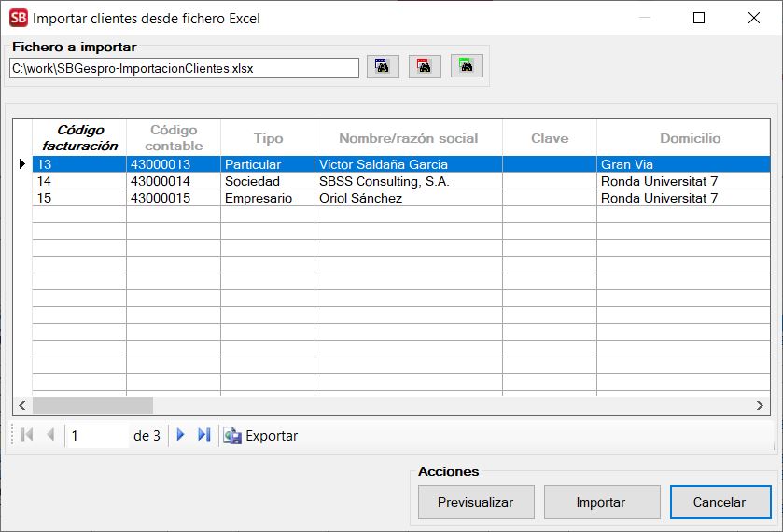The height and width of the screenshot is (532, 783).
Task: Jump to the last record
Action: point(203,435)
